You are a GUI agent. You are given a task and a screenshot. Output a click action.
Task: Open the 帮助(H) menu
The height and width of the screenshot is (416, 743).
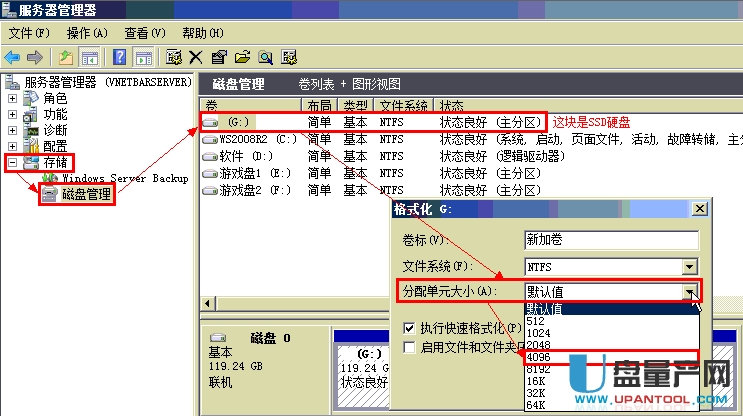click(x=203, y=33)
